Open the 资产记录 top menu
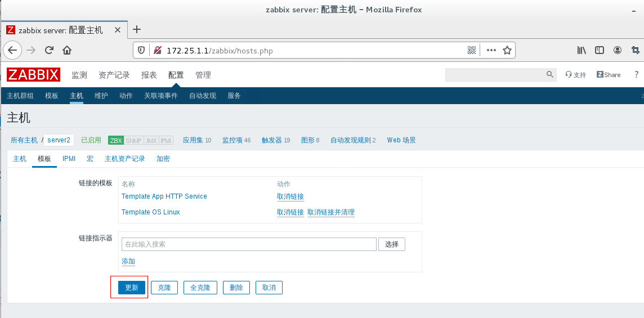Image resolution: width=644 pixels, height=318 pixels. click(114, 75)
